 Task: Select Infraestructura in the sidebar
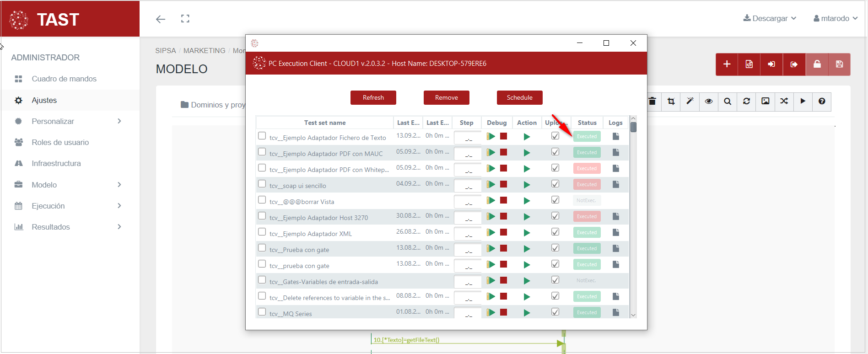[56, 163]
